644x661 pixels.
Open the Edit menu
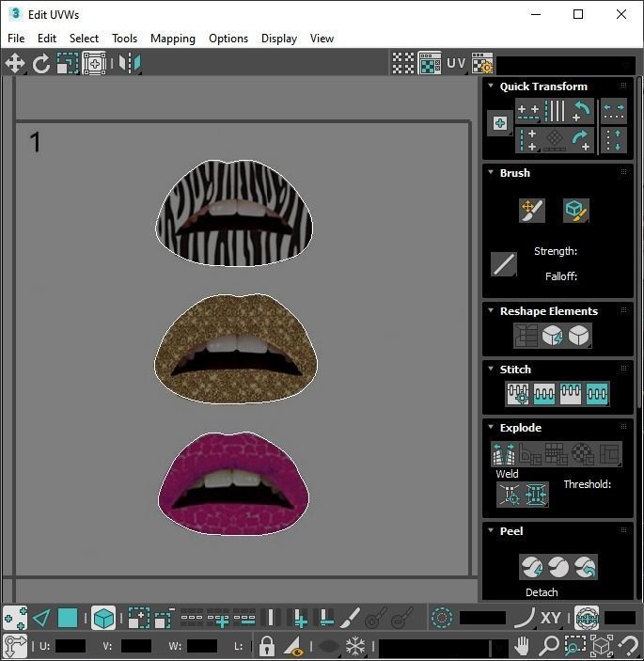[x=47, y=39]
